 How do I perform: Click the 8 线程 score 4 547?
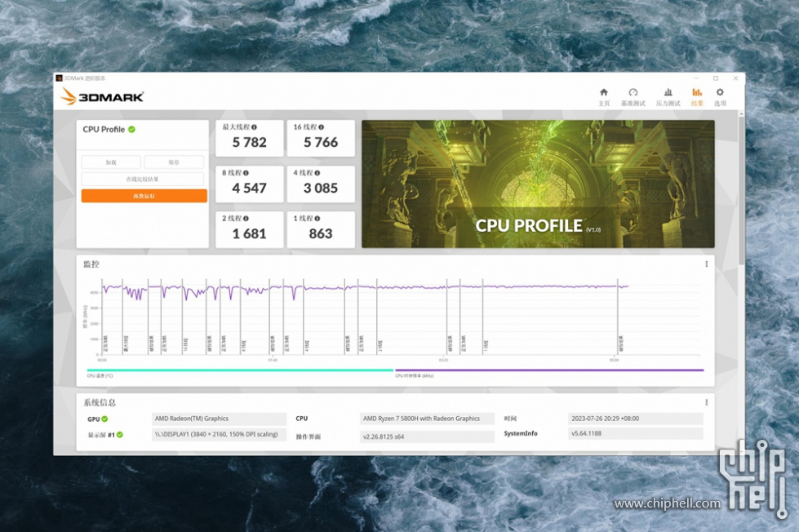[x=249, y=188]
